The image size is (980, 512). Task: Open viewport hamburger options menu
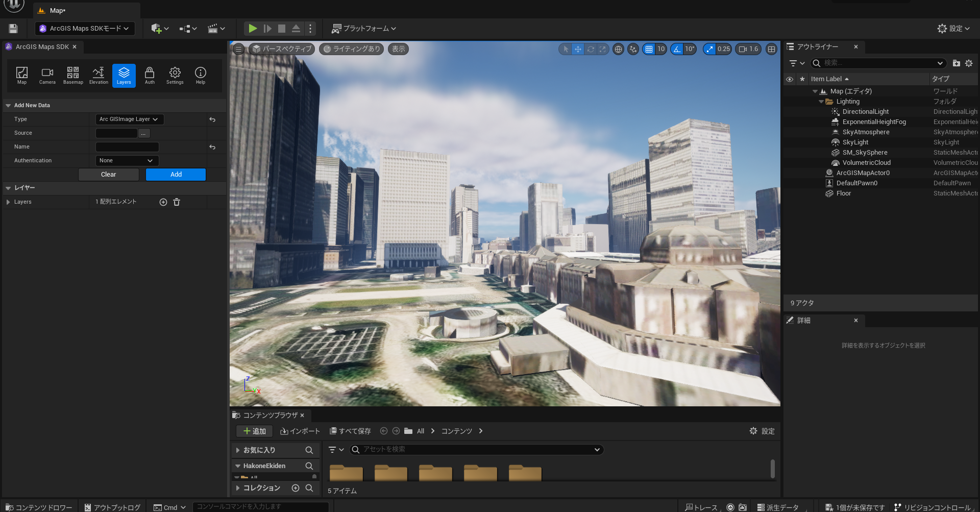(238, 49)
